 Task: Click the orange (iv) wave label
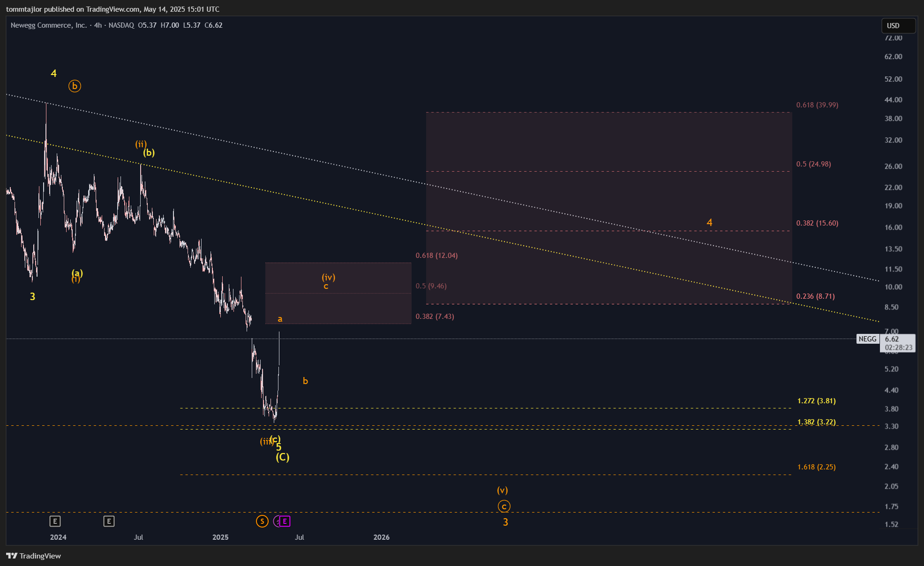328,277
